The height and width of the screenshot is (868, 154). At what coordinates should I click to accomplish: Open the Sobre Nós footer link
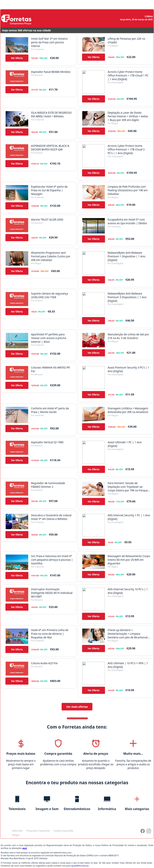tap(17, 831)
